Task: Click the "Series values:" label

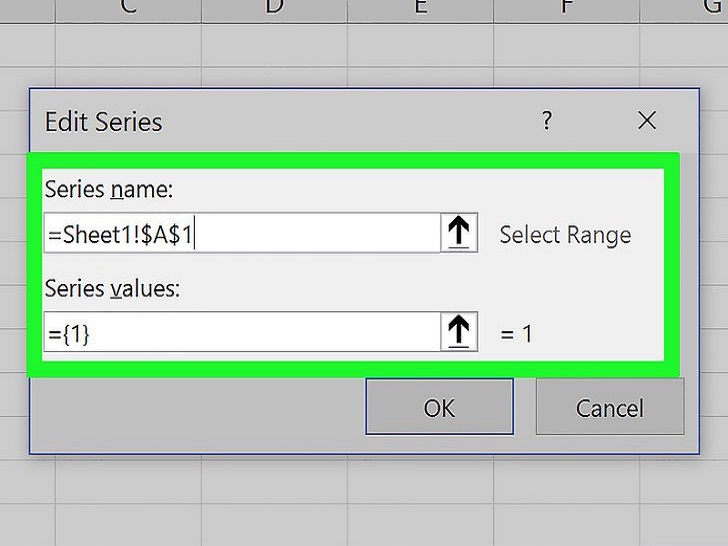Action: pos(112,289)
